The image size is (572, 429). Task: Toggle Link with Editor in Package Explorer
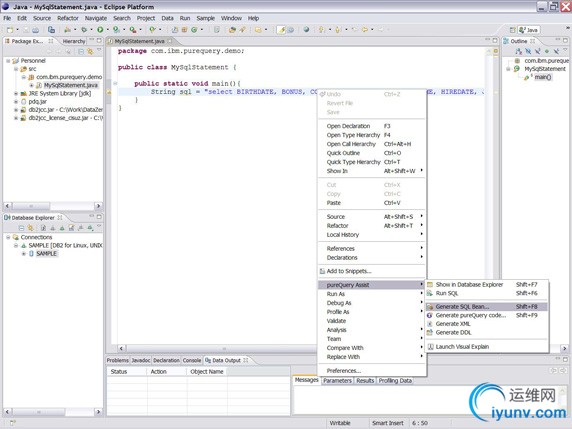click(x=90, y=52)
